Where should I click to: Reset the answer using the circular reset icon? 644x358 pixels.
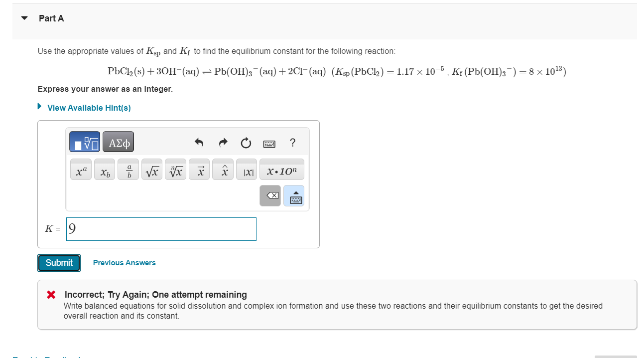[x=246, y=143]
